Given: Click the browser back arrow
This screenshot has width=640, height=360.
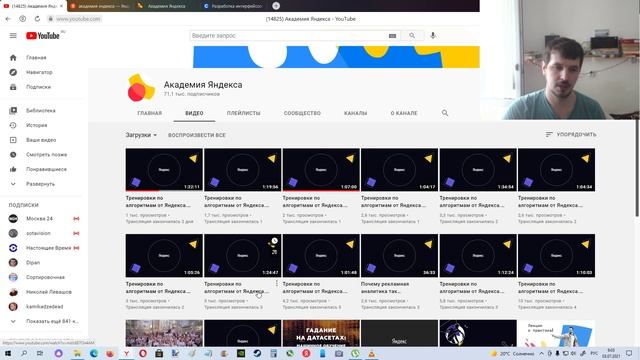Looking at the screenshot, I should (x=8, y=19).
